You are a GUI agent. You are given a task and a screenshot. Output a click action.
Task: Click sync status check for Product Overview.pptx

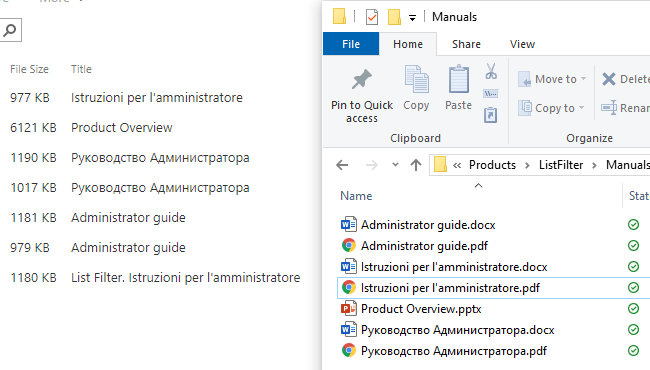pos(633,309)
